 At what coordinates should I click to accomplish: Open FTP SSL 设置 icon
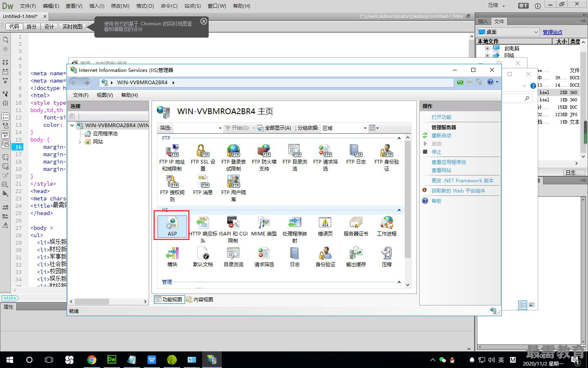coord(203,157)
